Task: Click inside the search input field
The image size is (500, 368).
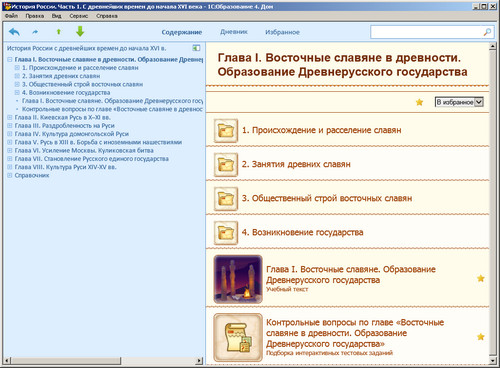Action: coord(427,32)
